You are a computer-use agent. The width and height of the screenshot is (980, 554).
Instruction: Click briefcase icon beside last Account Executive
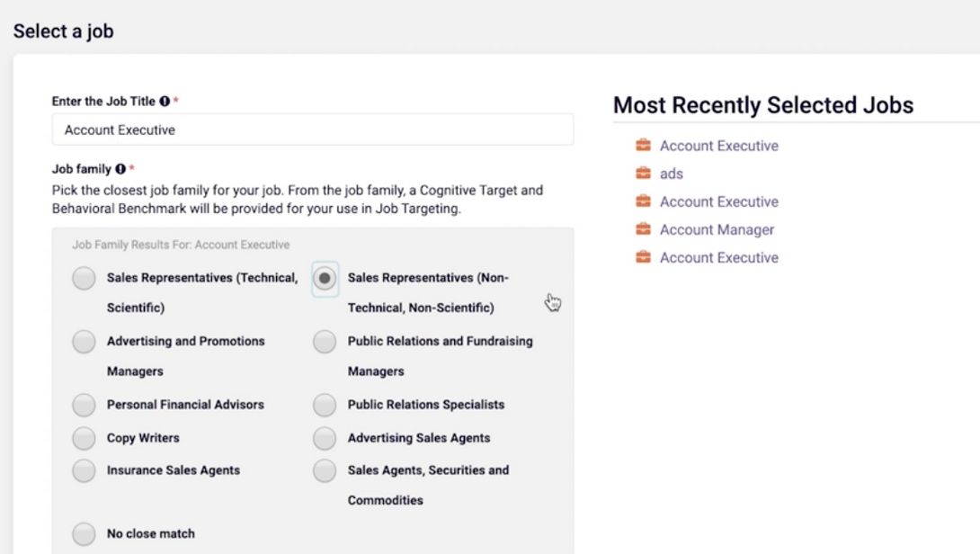643,257
